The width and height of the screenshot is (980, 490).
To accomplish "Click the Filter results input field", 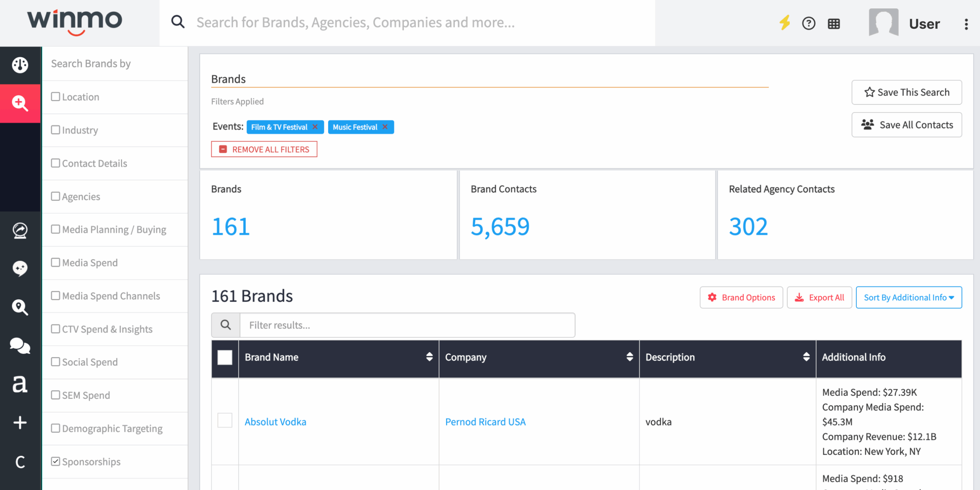I will 407,325.
